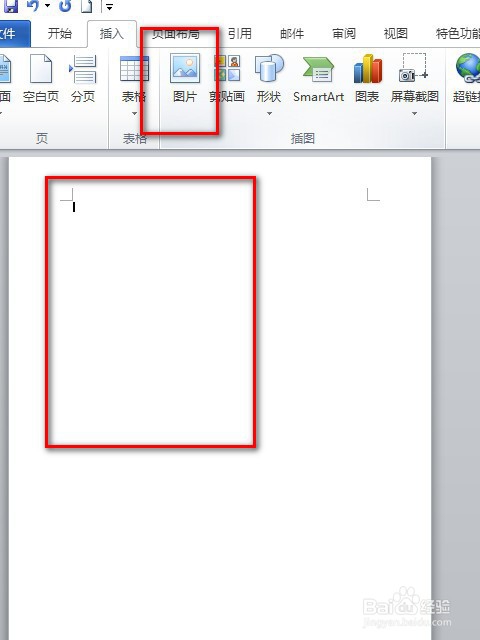The height and width of the screenshot is (640, 480).
Task: Undo the last action
Action: click(x=33, y=5)
